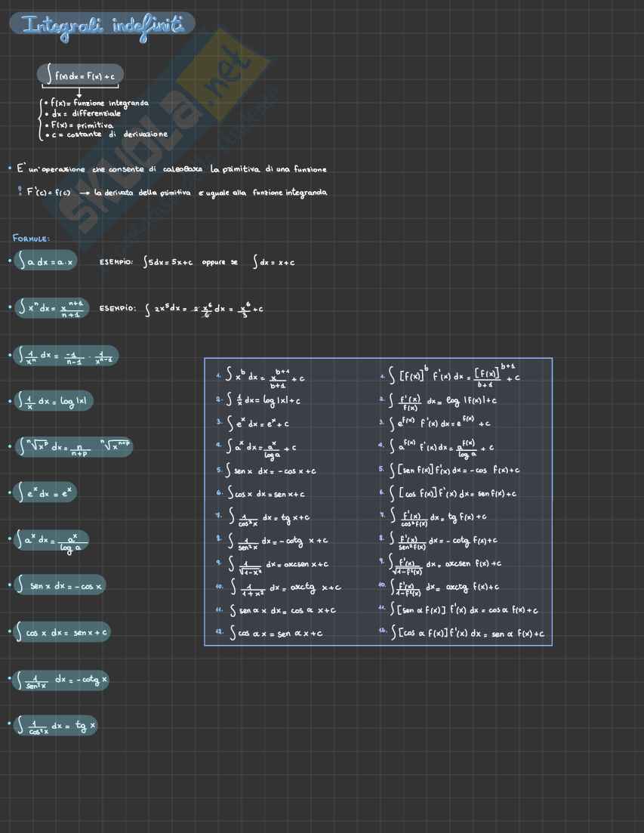Select the highlighted ∫sen x dx = -cos x formula

(x=60, y=585)
